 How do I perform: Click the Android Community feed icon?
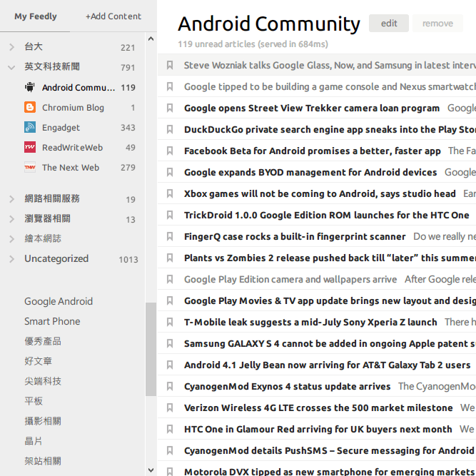point(30,88)
